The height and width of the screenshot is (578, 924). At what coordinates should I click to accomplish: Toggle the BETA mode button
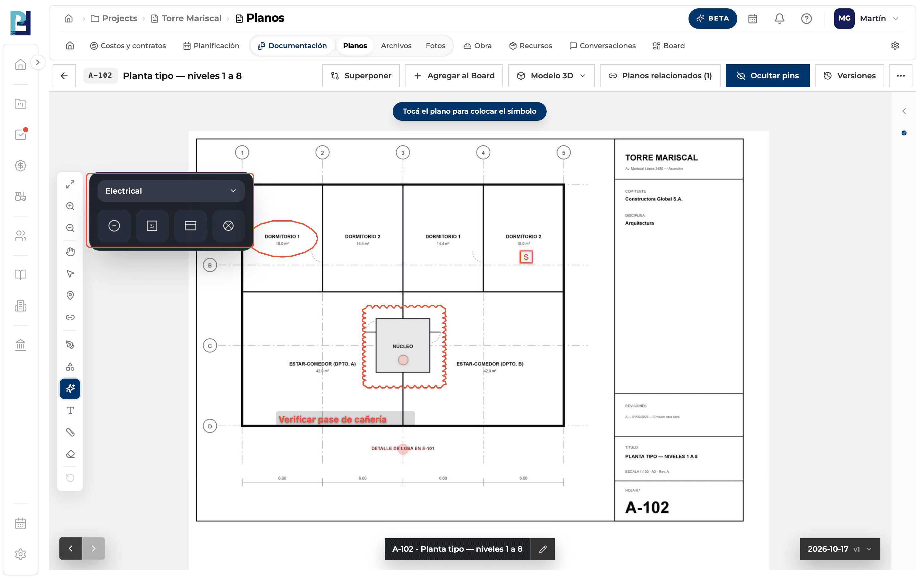(713, 18)
